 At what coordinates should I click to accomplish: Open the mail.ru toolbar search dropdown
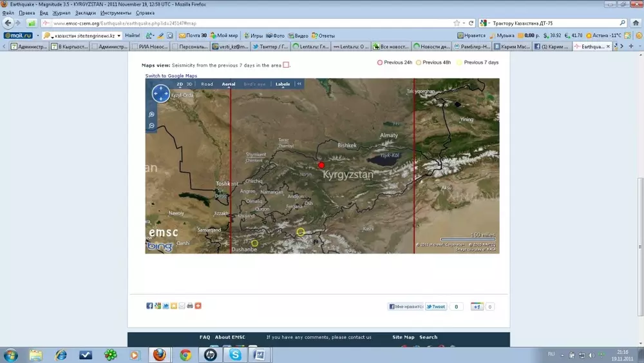pos(118,35)
